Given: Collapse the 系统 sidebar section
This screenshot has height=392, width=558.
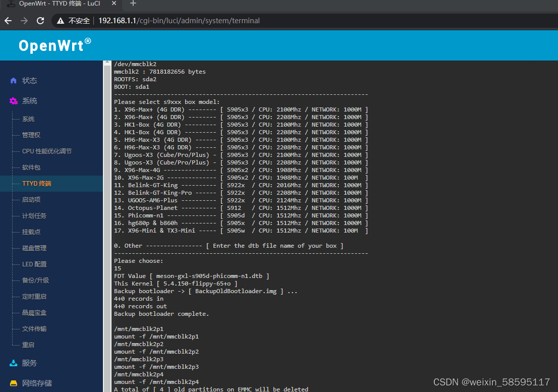Looking at the screenshot, I should click(30, 101).
